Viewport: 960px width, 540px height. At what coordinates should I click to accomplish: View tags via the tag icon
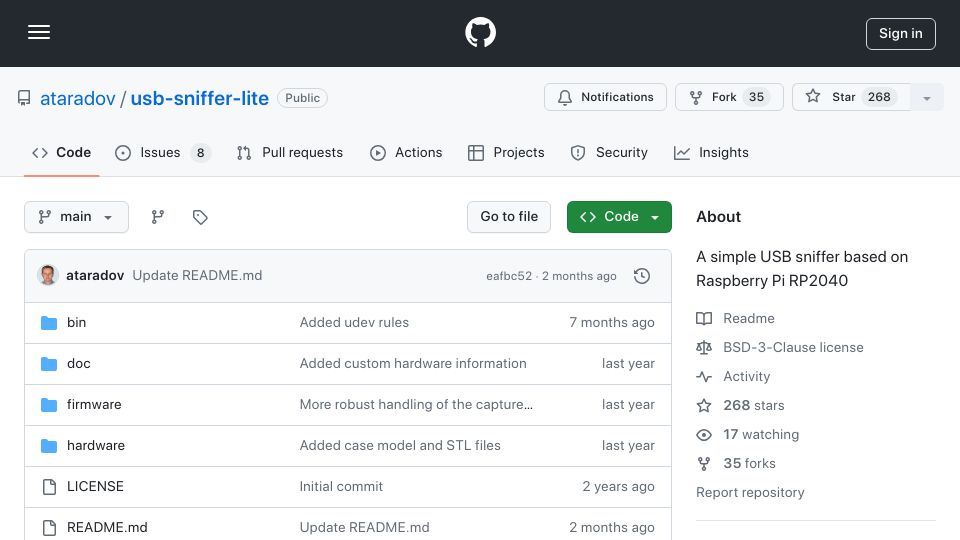200,217
